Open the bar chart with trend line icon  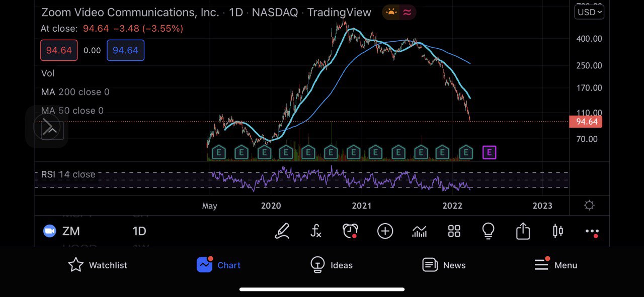pos(420,231)
